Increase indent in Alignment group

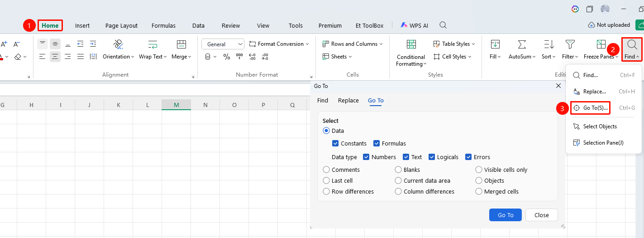93,44
